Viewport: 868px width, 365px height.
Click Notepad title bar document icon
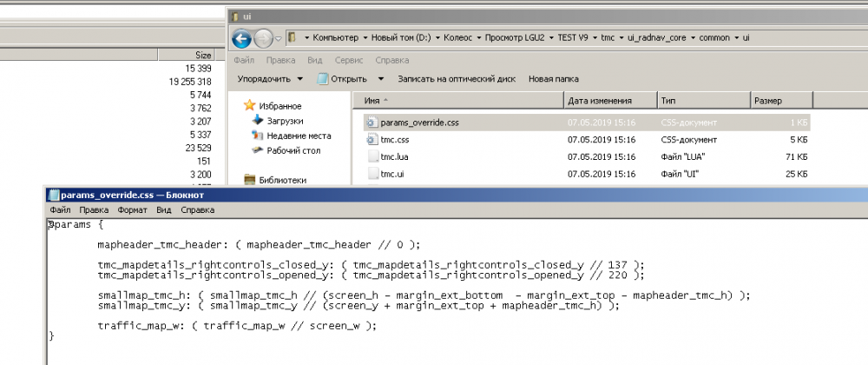coord(54,195)
